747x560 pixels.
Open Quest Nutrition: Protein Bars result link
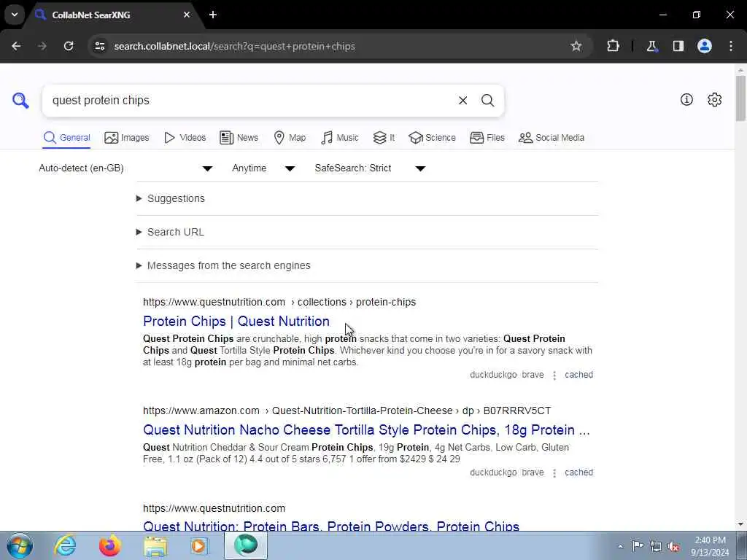coord(331,526)
